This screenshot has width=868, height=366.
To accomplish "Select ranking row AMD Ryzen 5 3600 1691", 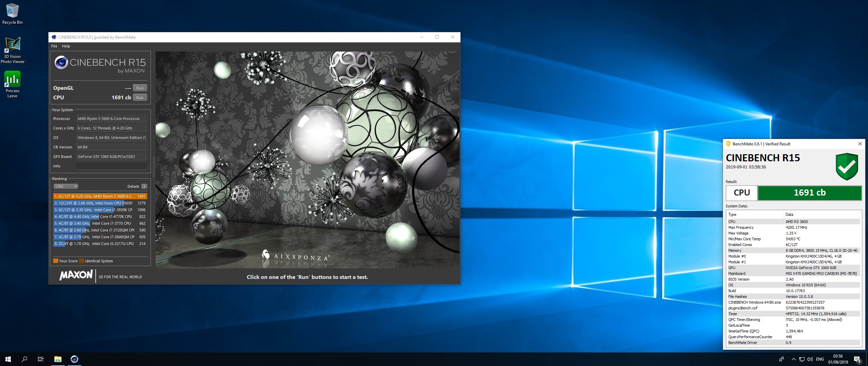I will point(100,196).
